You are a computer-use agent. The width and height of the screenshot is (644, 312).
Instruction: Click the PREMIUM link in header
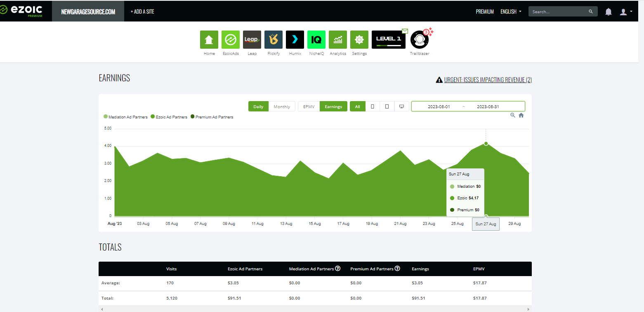[x=485, y=12]
